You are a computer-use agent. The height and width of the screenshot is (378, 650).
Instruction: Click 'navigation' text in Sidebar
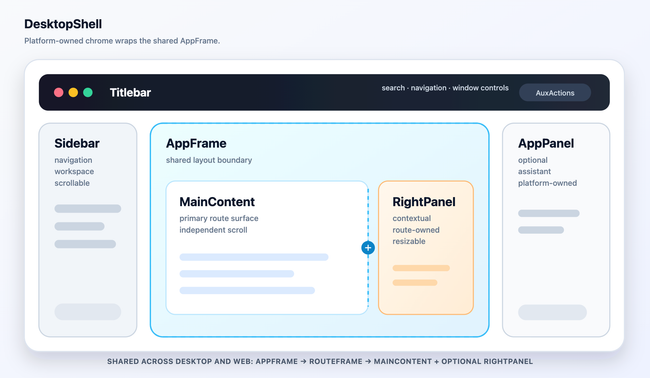73,160
